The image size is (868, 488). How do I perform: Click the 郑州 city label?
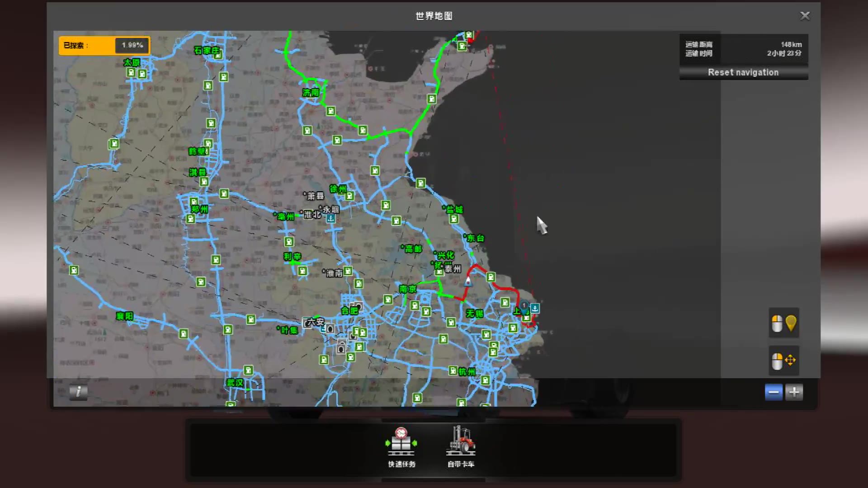click(199, 209)
